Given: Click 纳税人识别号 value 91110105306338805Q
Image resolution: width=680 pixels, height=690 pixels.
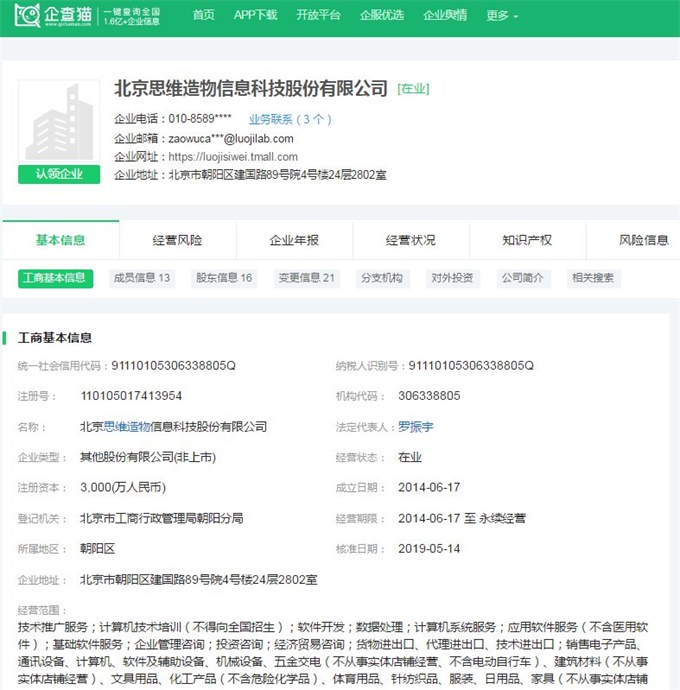Looking at the screenshot, I should (471, 366).
